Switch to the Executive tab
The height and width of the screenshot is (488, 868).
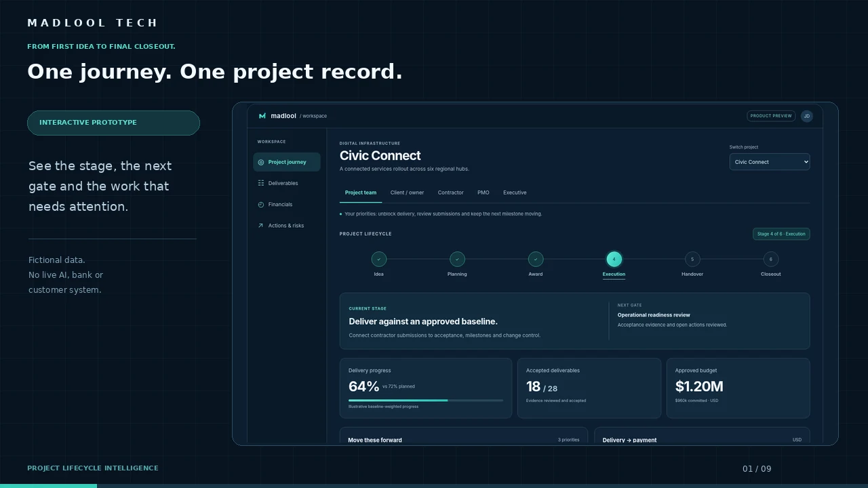coord(515,192)
